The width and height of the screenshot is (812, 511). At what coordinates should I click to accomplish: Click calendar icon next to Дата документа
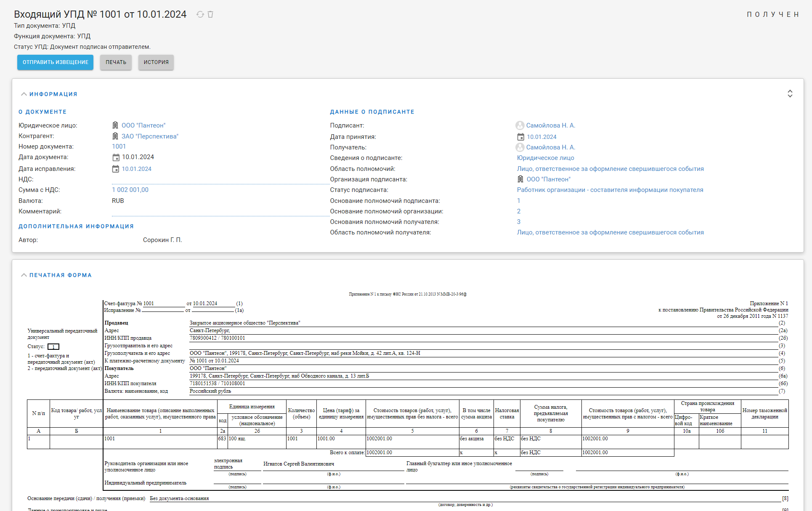(x=116, y=157)
